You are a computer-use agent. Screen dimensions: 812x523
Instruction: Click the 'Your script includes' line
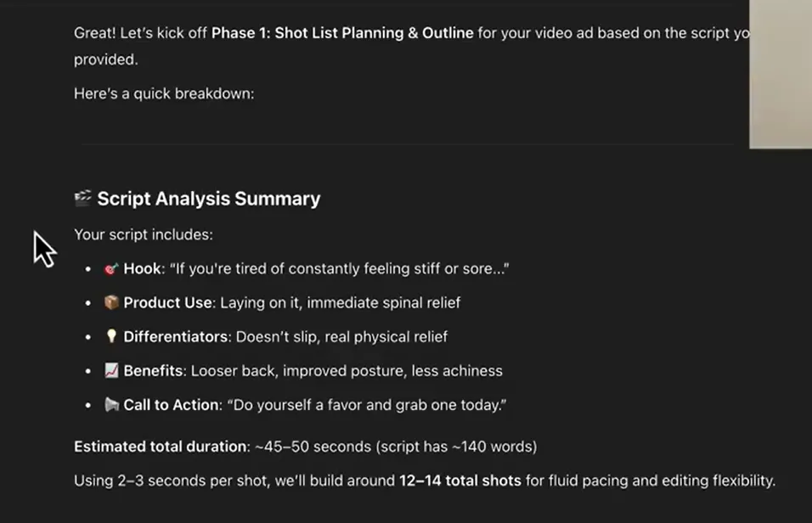(x=144, y=234)
